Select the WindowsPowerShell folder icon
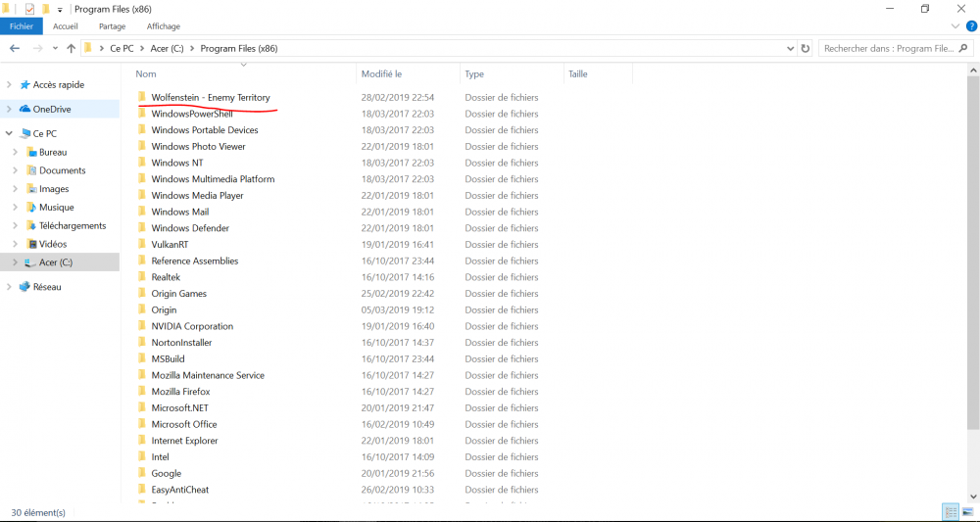Viewport: 980px width, 522px height. pos(142,114)
